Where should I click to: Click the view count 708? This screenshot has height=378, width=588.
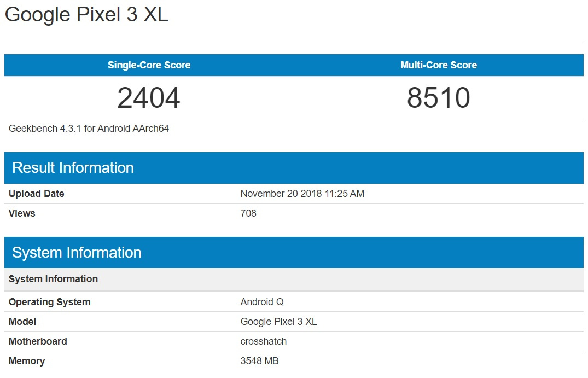[x=248, y=213]
